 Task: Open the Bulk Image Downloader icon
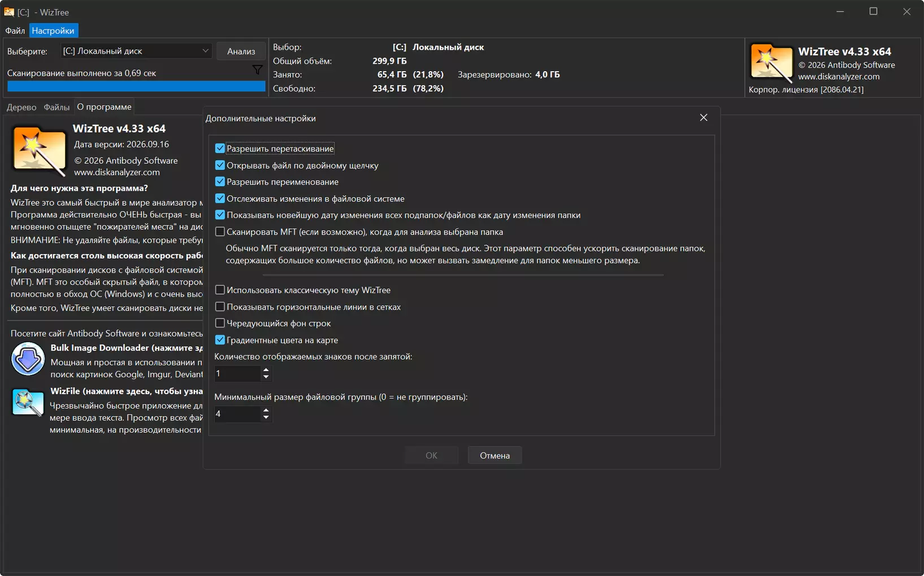tap(28, 359)
